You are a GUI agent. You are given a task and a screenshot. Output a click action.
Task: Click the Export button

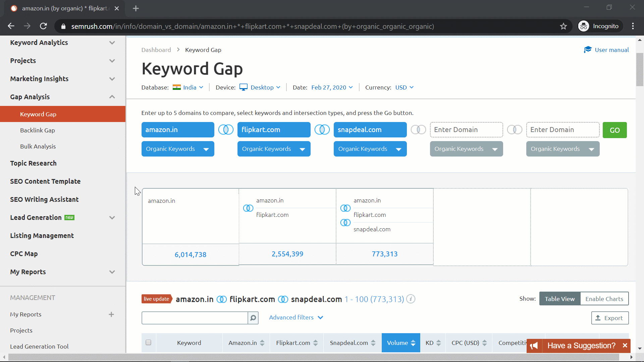point(610,318)
